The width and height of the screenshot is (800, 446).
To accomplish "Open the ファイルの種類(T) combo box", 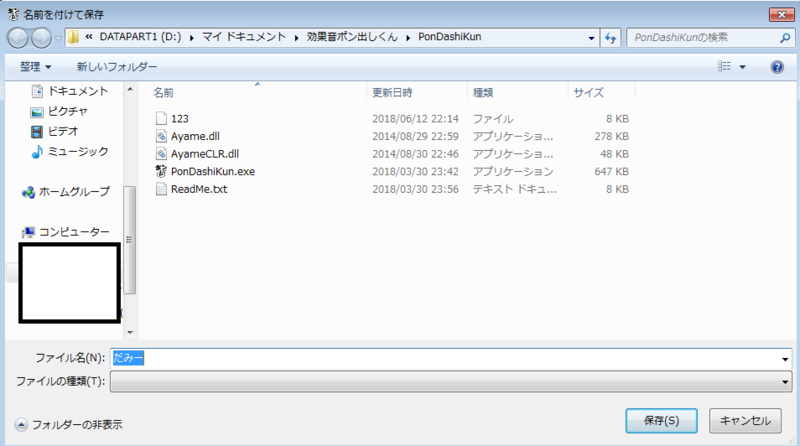I will click(451, 382).
